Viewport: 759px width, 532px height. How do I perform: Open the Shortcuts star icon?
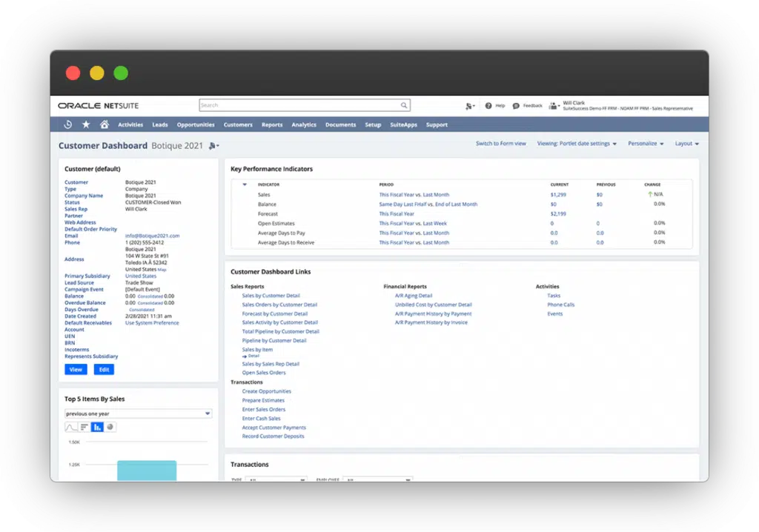(x=86, y=124)
